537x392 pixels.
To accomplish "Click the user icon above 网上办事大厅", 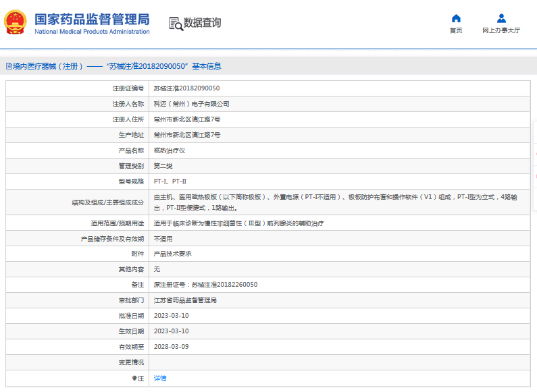I will click(x=501, y=18).
